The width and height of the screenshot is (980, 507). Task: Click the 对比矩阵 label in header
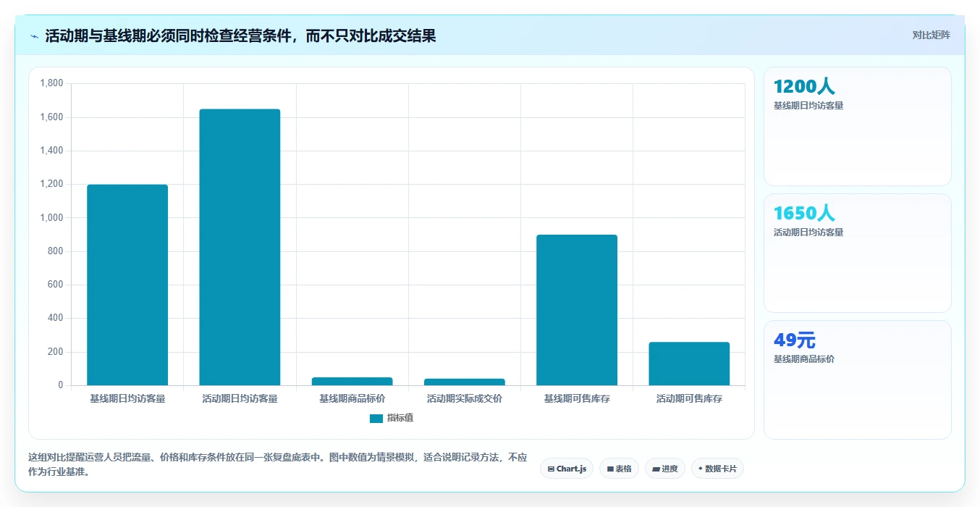[931, 35]
